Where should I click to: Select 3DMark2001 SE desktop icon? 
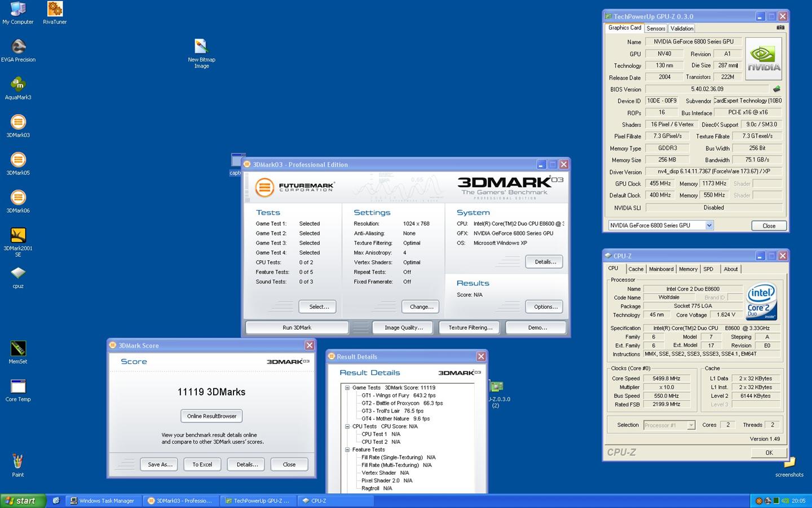18,242
